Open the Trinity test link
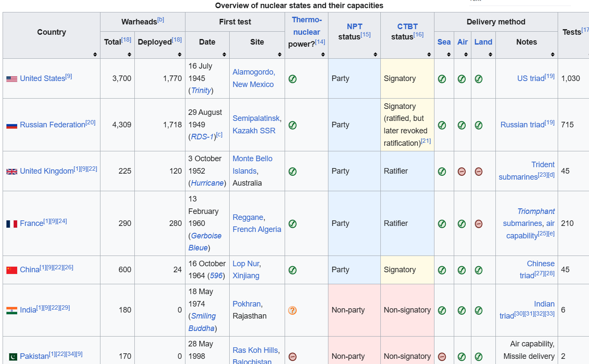The width and height of the screenshot is (589, 364). [x=201, y=90]
